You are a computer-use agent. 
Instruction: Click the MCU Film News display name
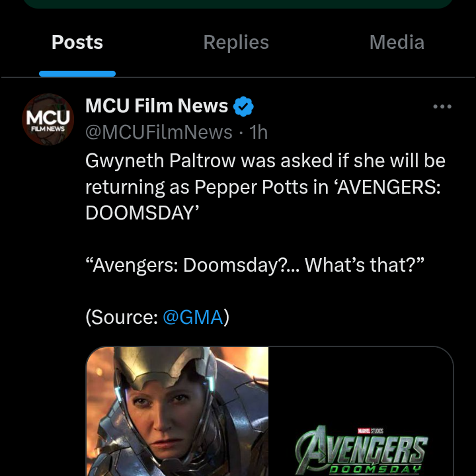click(x=157, y=106)
